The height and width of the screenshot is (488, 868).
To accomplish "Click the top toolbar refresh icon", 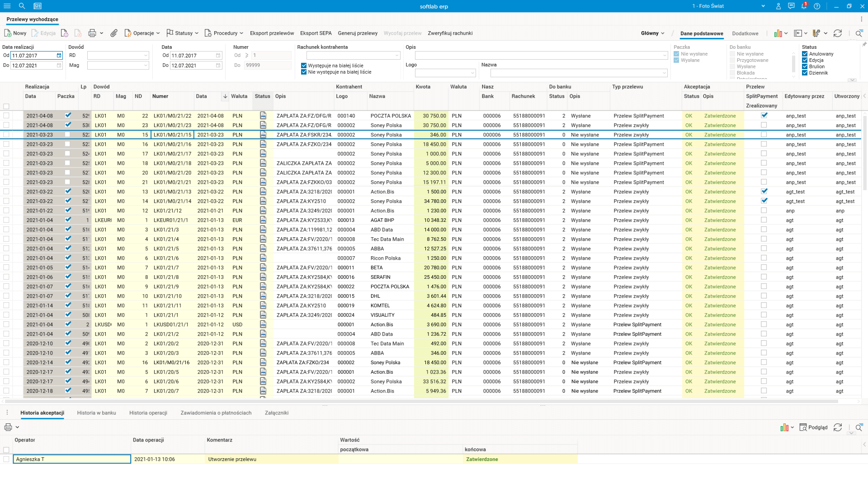I will 837,33.
